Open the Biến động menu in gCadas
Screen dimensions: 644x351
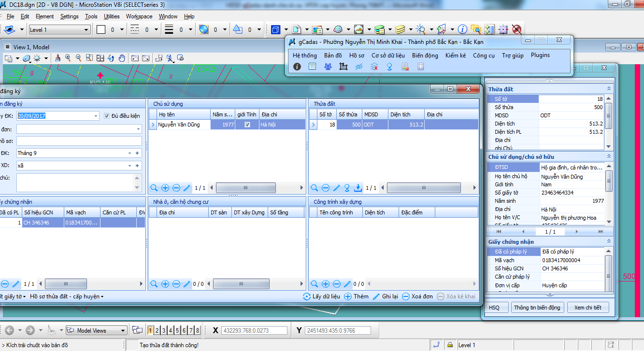pos(425,55)
